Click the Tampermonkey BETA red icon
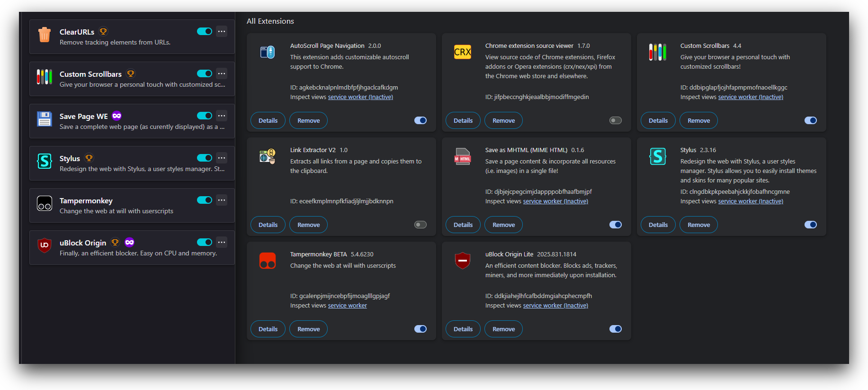This screenshot has width=868, height=390. click(268, 261)
